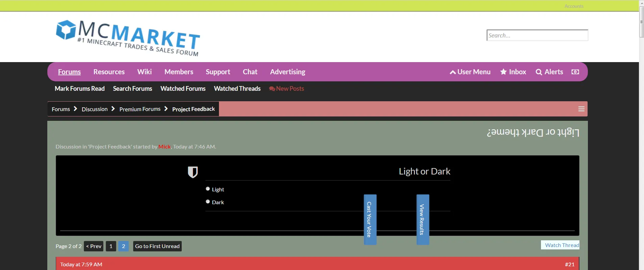Click the 'Light or Dark' poll heading
This screenshot has height=270, width=644.
pos(424,171)
